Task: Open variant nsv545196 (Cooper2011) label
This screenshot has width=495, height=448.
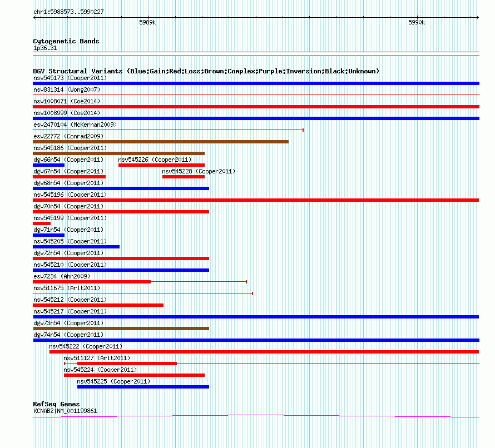Action: click(x=70, y=195)
